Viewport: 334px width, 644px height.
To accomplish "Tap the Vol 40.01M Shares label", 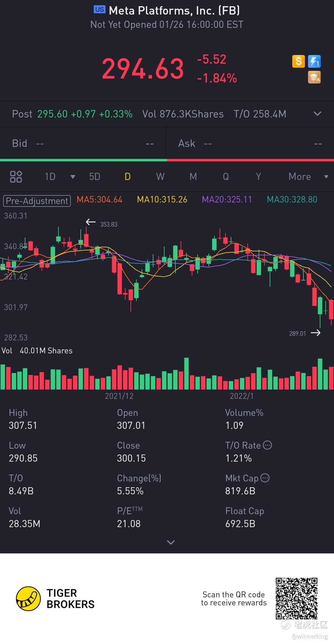I will [x=37, y=351].
